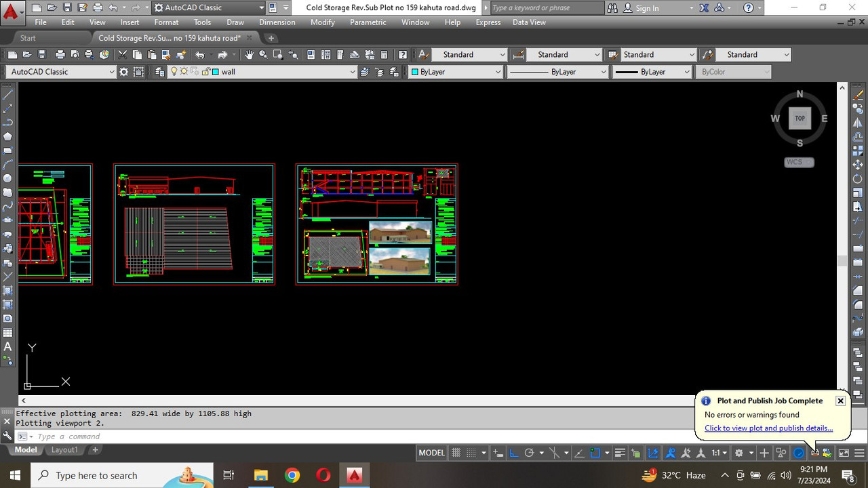Click the QuickCalc calculator icon
This screenshot has height=488, width=868.
[x=384, y=55]
